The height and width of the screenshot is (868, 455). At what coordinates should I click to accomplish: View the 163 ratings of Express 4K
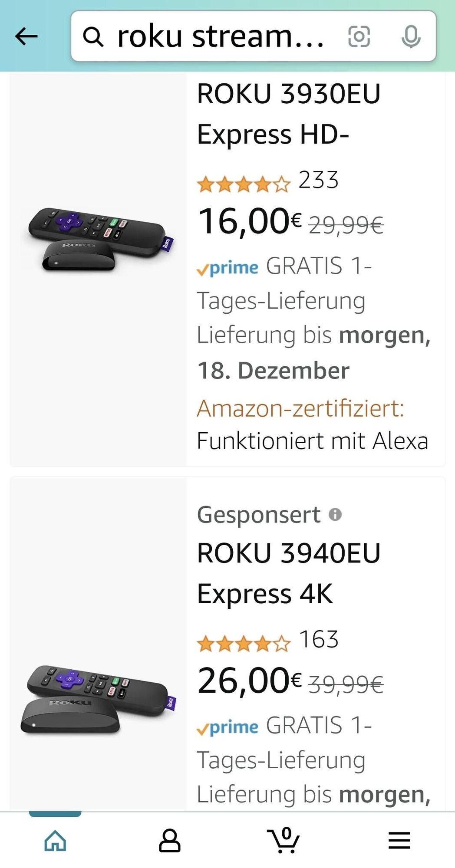(x=319, y=640)
